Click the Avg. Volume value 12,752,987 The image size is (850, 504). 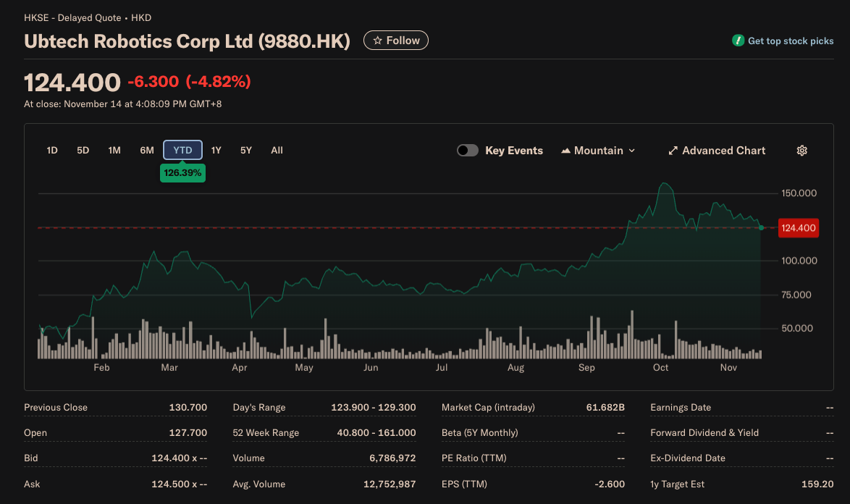[x=390, y=484]
